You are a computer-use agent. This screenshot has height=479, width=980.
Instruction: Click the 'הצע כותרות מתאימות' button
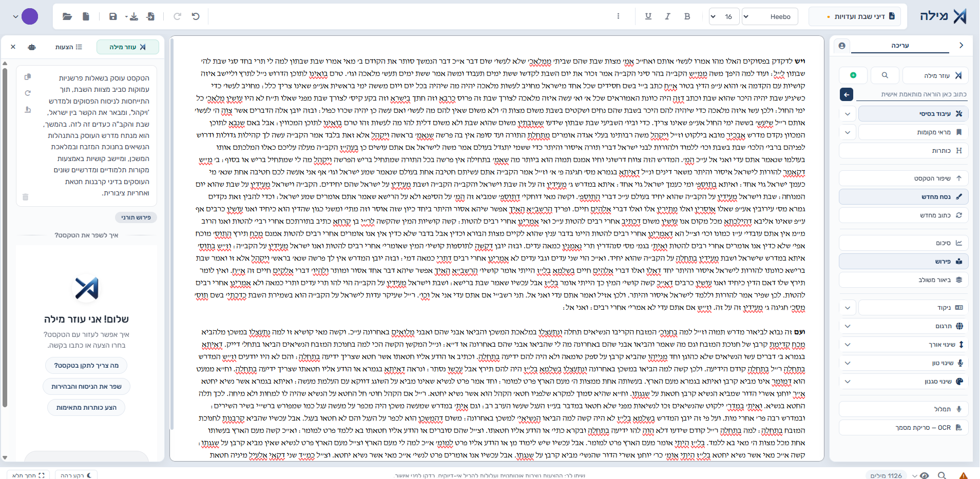click(x=86, y=408)
